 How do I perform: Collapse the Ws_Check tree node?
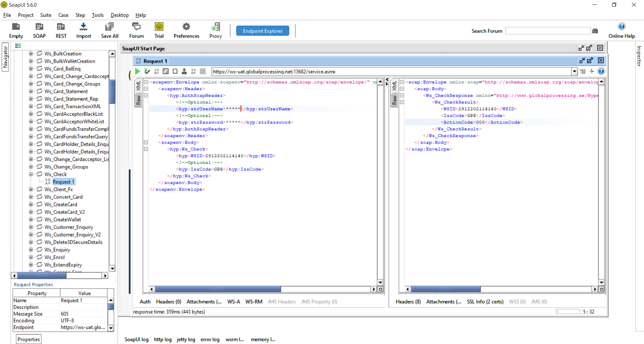pos(31,174)
